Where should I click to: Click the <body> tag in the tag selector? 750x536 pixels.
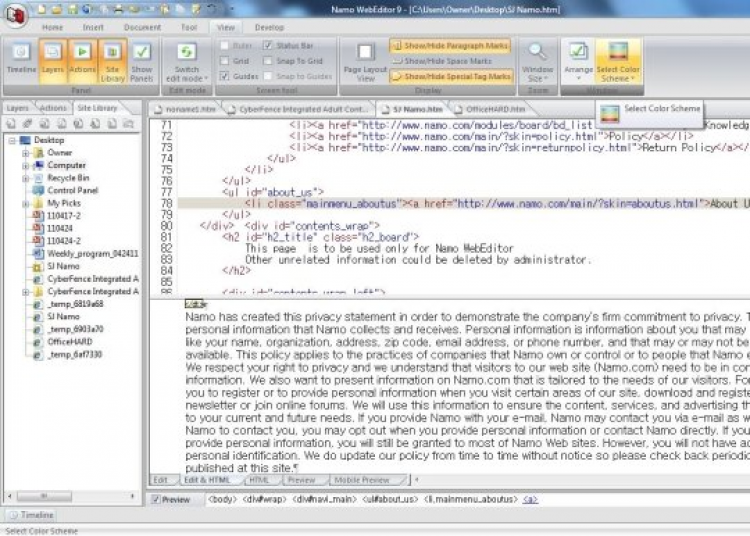coord(222,500)
